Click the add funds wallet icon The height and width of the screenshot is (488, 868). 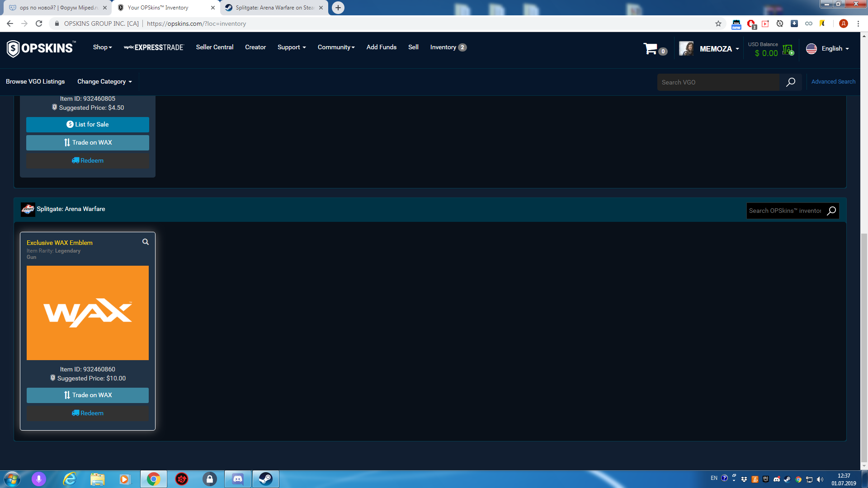[x=788, y=50]
